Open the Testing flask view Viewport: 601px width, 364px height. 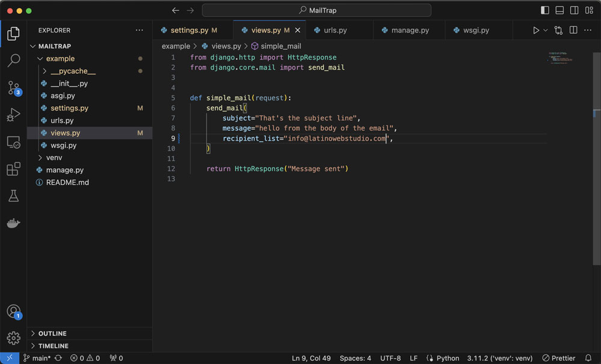tap(13, 196)
